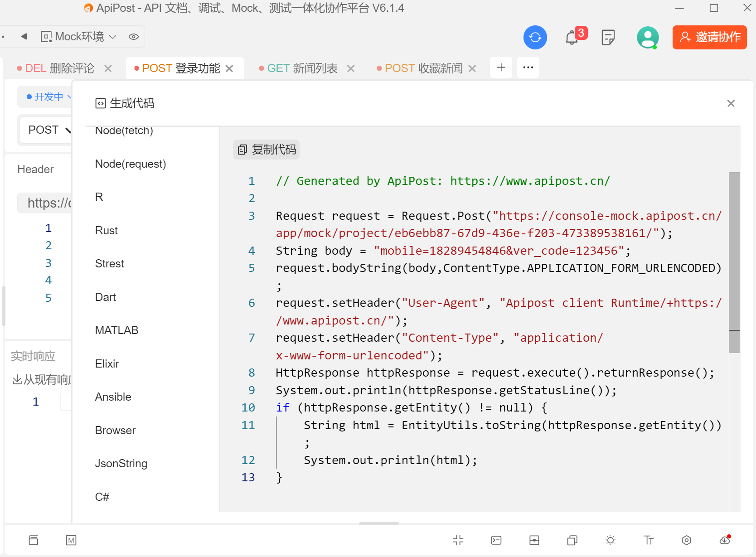Click code line 9 System.out.println statement
This screenshot has height=557, width=756.
[446, 391]
